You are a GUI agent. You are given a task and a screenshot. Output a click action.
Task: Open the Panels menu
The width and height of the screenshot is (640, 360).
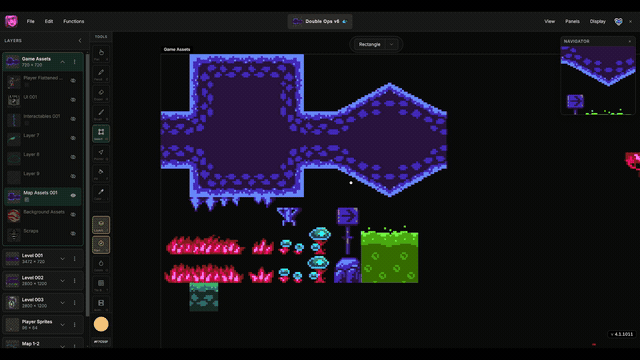[572, 21]
